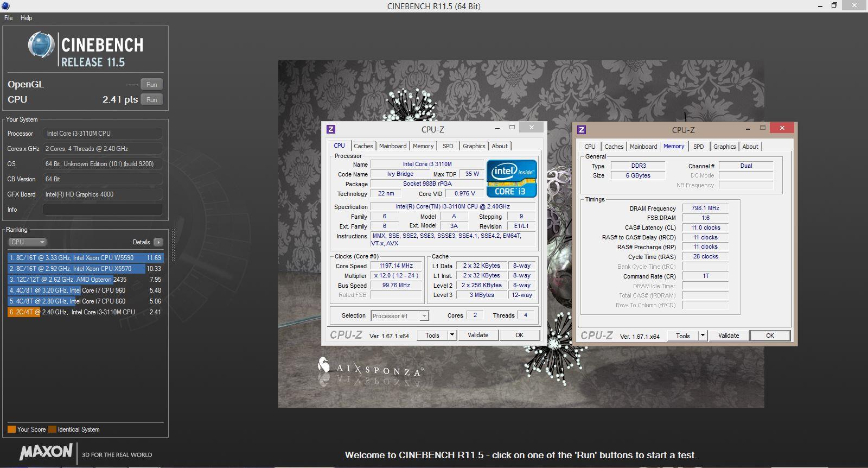Select ranking row Intel Core i7 CPU 860
This screenshot has width=868, height=468.
click(85, 301)
